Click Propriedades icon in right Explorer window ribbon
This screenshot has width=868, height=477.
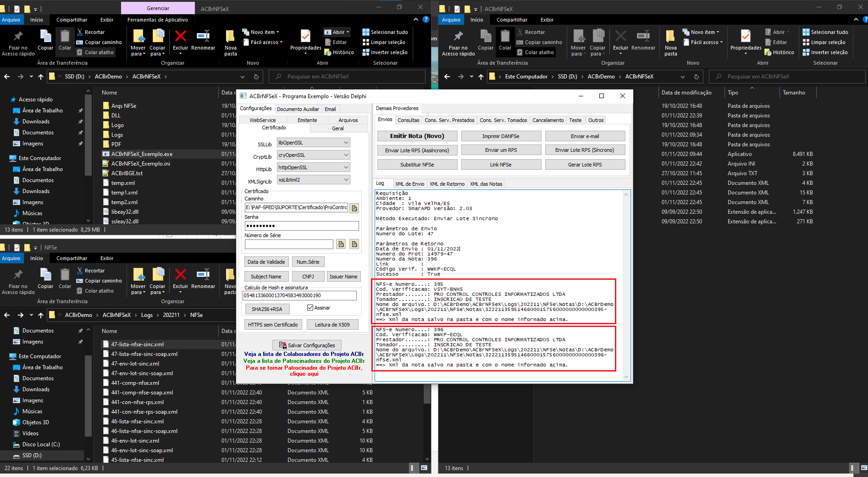pos(746,36)
